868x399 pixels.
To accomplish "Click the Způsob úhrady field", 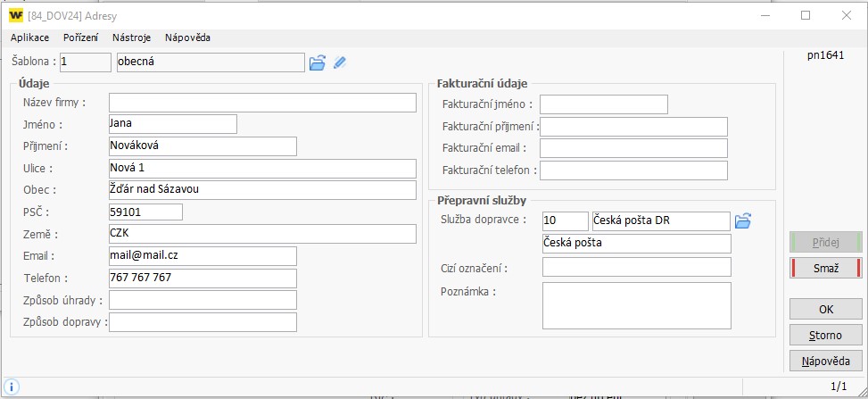I will click(203, 300).
